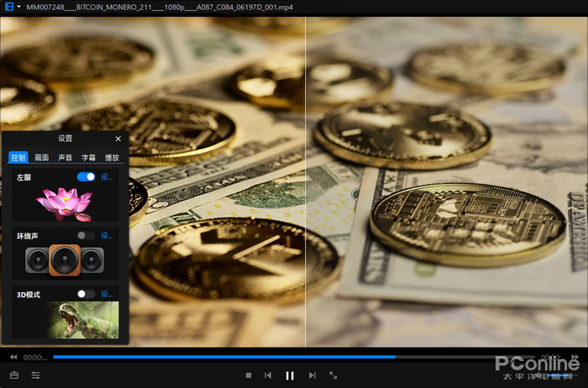Screen dimensions: 588x388
Task: Open the 设... link next to 左眼
Action: (107, 177)
